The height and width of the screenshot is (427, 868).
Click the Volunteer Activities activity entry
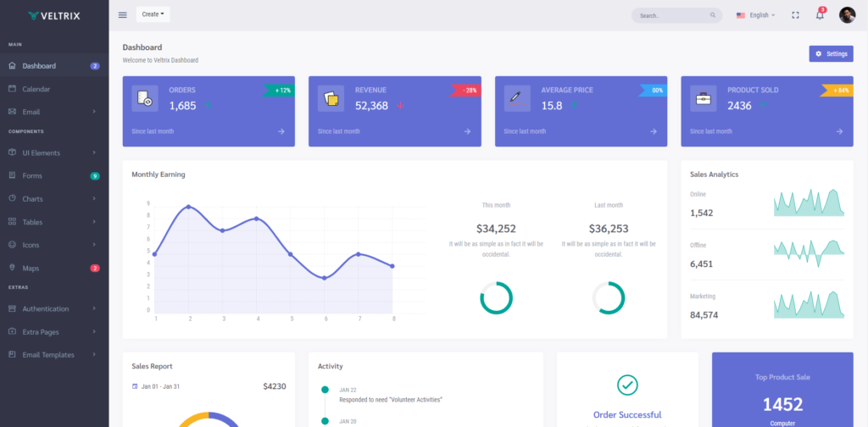pyautogui.click(x=391, y=399)
